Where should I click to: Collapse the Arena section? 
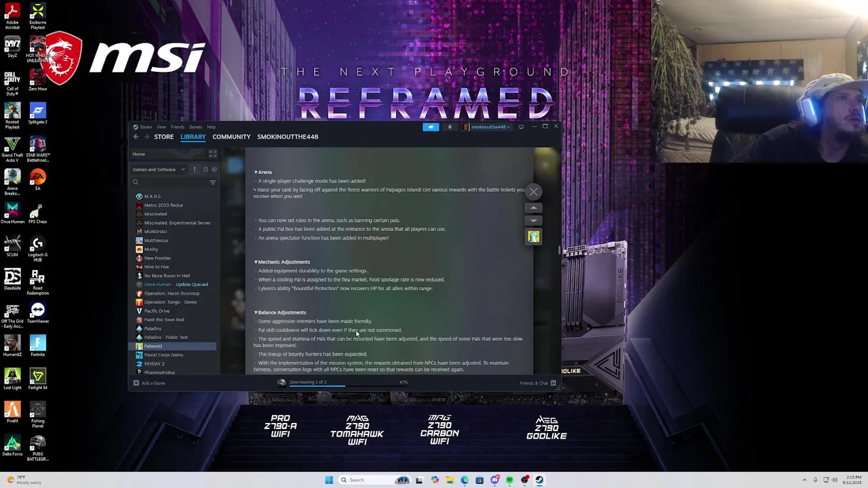[256, 172]
